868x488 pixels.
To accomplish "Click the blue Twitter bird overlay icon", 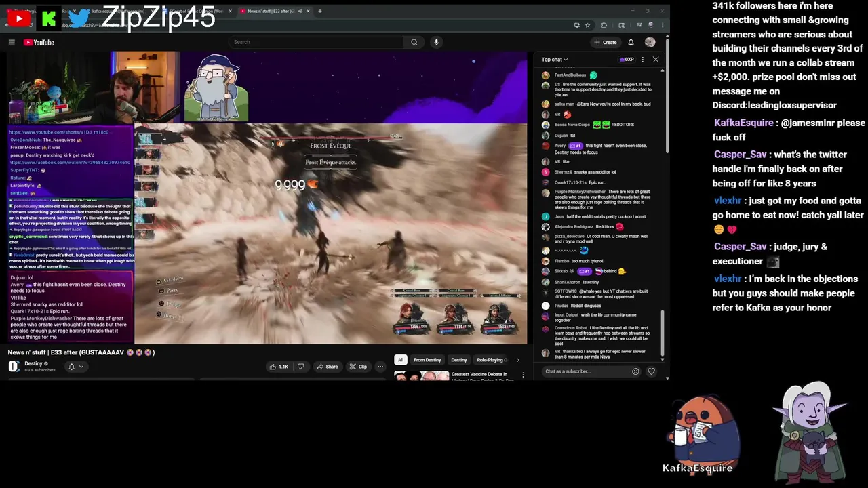I will 80,19.
